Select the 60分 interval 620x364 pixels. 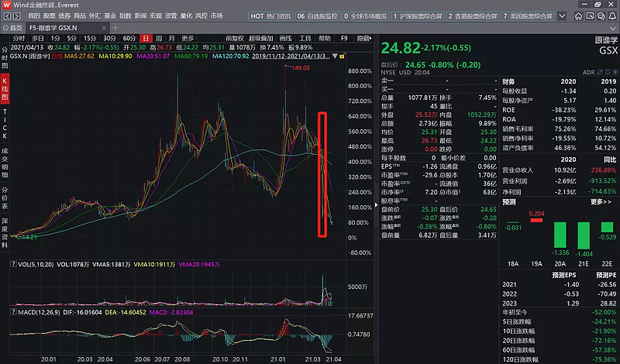click(129, 39)
